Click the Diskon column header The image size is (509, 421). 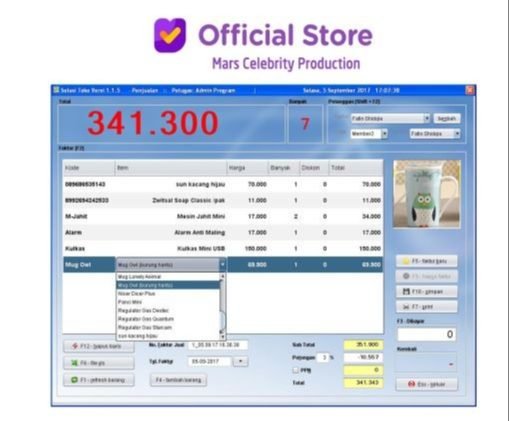(x=314, y=168)
